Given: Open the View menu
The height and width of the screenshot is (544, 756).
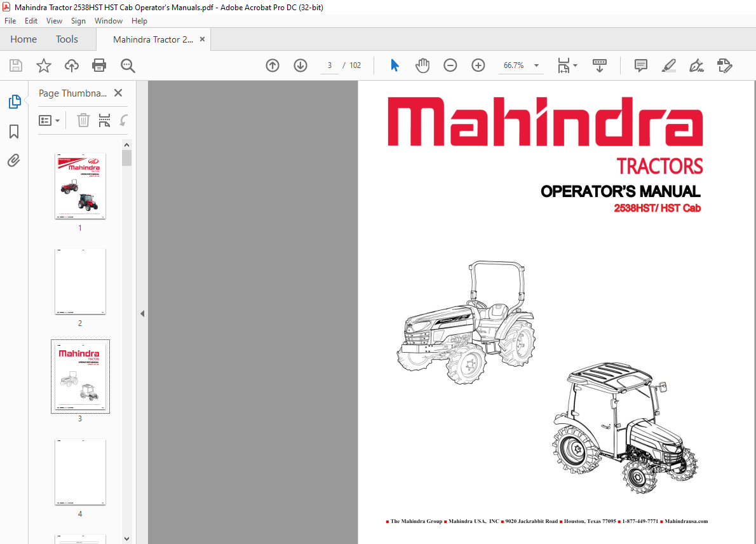Looking at the screenshot, I should [54, 21].
